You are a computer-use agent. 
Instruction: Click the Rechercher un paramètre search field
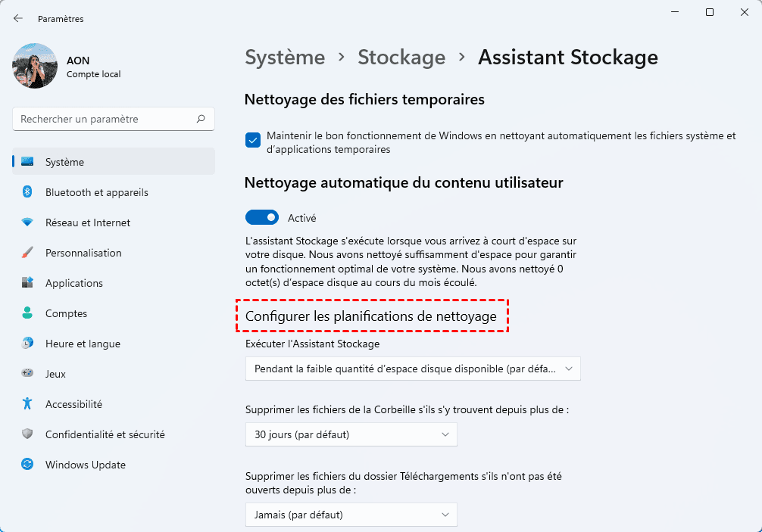pos(106,119)
